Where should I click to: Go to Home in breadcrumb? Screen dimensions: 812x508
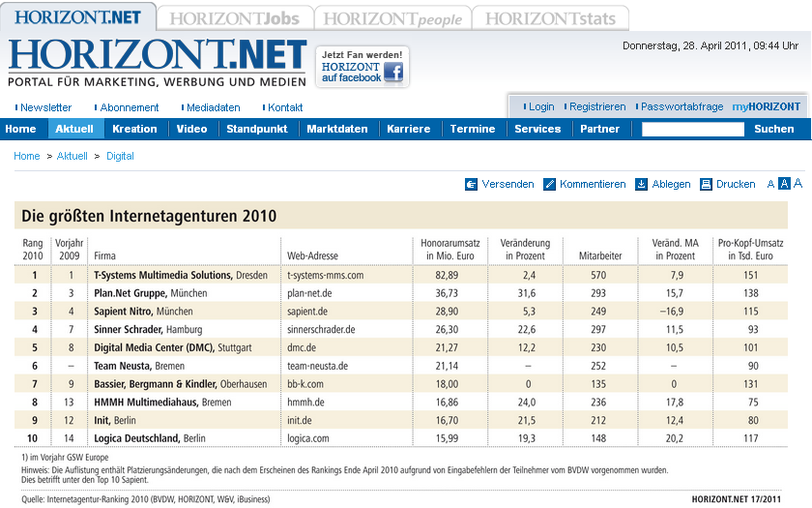click(27, 156)
